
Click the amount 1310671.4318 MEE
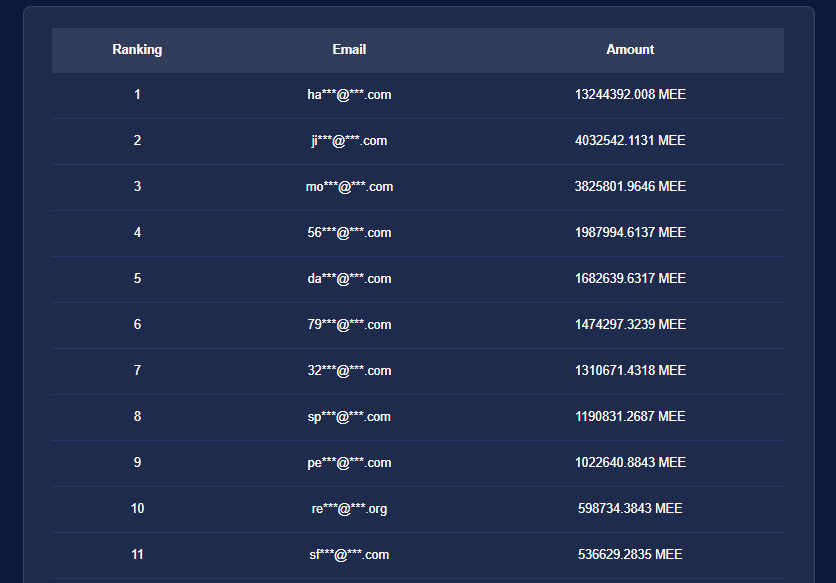(630, 370)
